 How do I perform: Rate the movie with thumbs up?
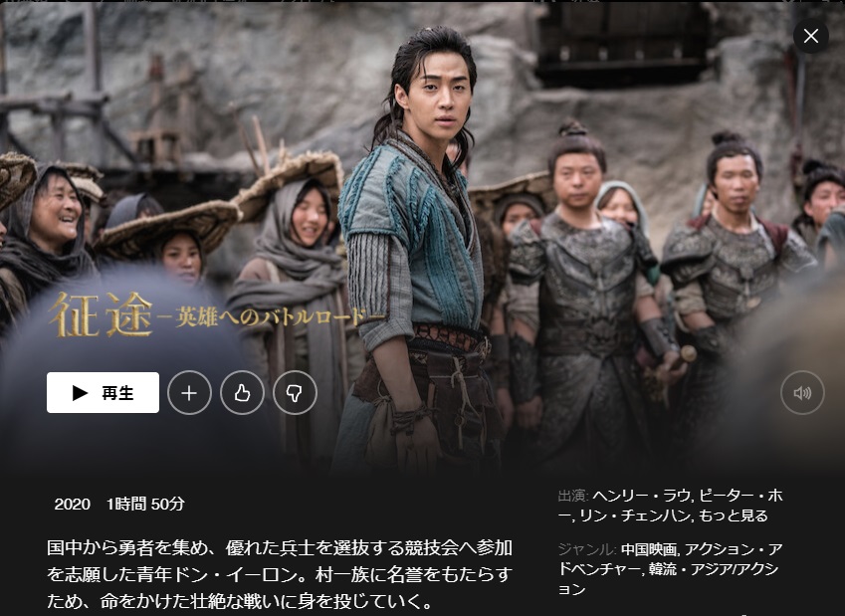(x=242, y=393)
